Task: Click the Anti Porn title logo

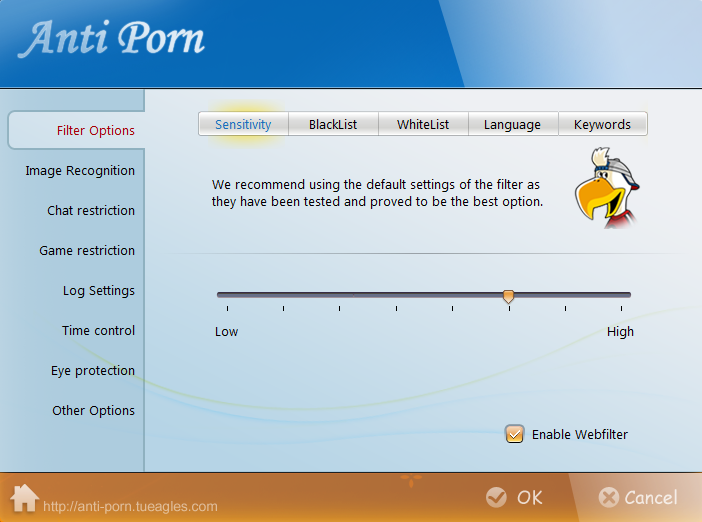Action: tap(111, 39)
